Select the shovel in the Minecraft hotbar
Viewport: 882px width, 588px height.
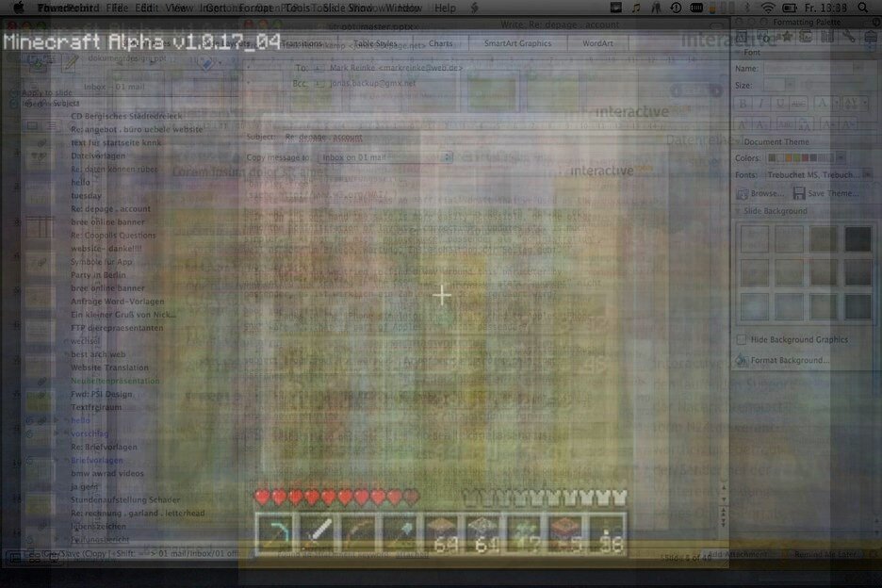click(400, 534)
